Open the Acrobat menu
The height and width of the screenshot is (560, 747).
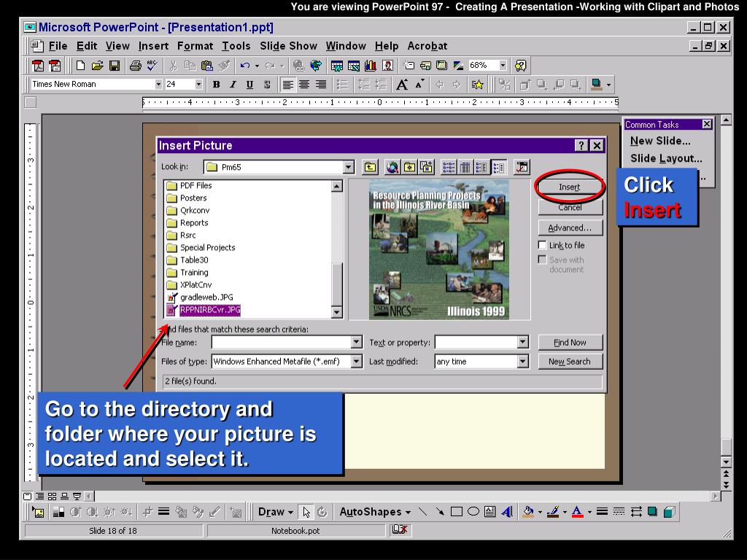(x=427, y=46)
